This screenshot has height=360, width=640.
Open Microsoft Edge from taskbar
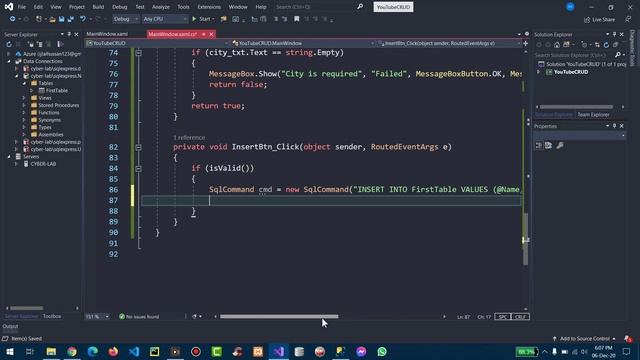(93, 351)
